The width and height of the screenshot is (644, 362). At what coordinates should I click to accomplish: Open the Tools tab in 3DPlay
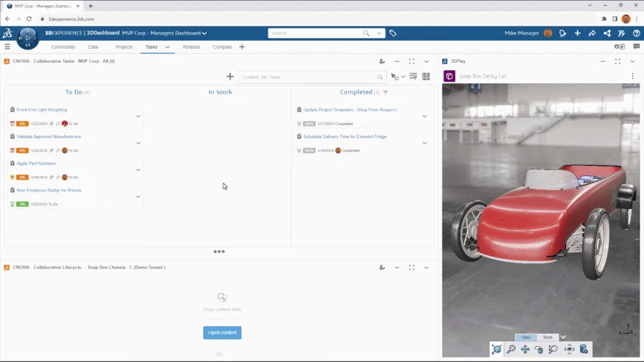548,337
